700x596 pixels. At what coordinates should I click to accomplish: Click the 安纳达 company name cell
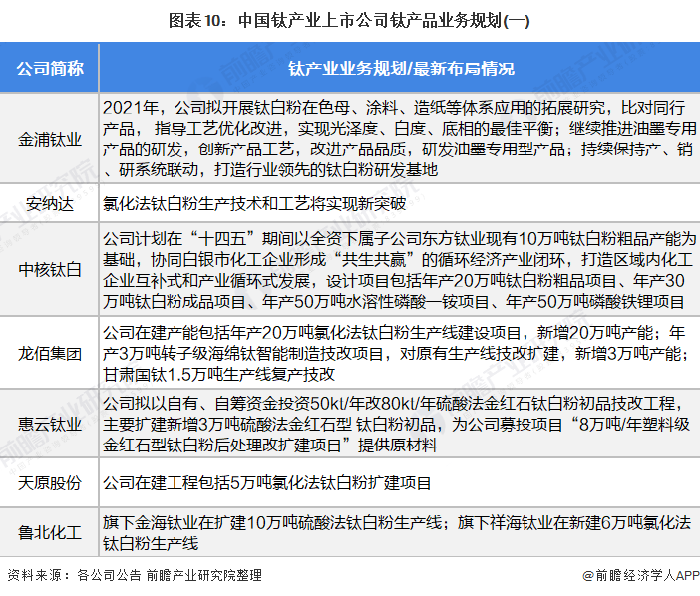[x=50, y=205]
